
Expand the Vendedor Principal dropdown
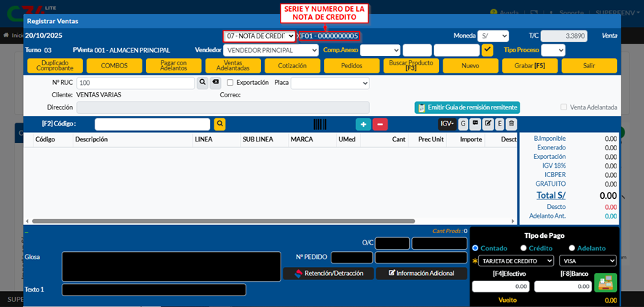pyautogui.click(x=270, y=50)
